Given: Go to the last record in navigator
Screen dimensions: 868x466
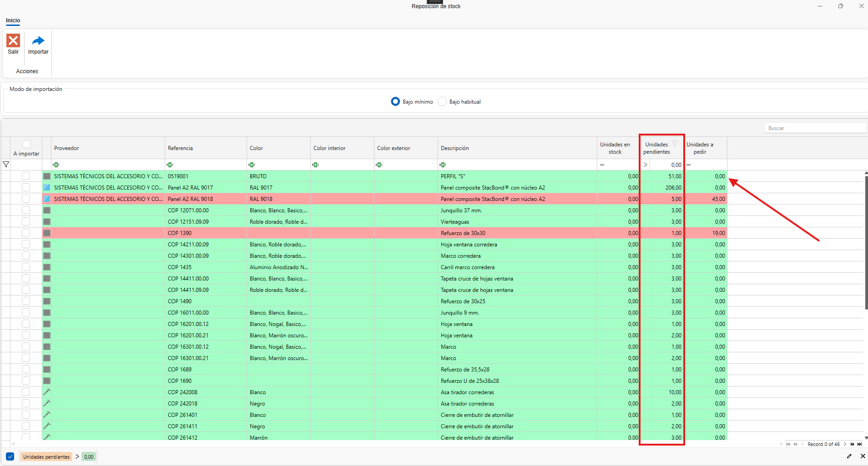Looking at the screenshot, I should (x=859, y=444).
